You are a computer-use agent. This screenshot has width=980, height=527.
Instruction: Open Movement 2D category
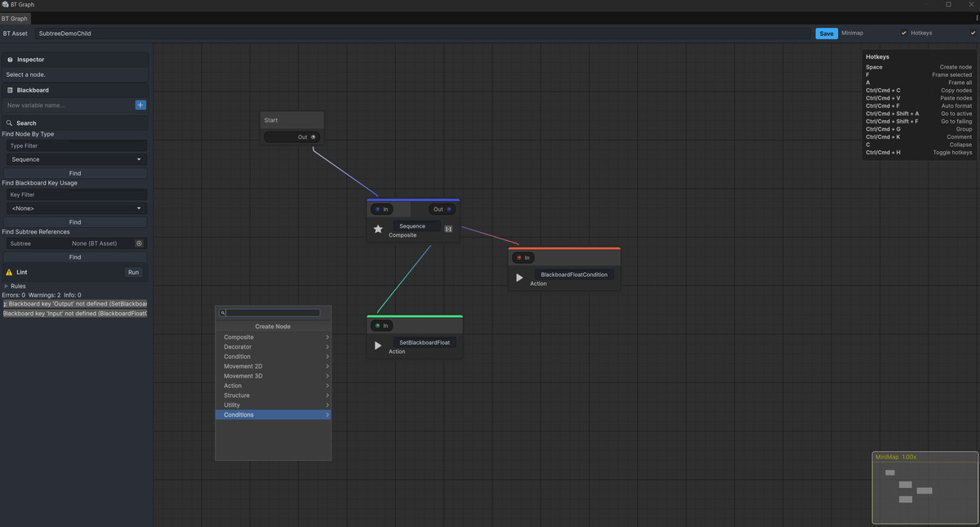273,366
